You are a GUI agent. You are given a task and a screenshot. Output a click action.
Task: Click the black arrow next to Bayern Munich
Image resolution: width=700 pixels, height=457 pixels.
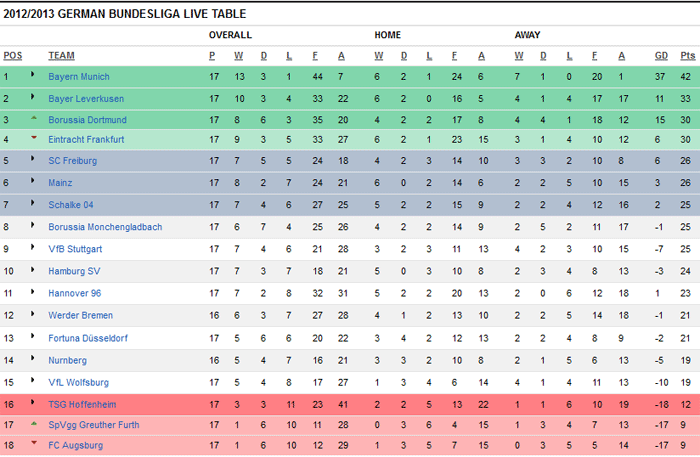(32, 74)
